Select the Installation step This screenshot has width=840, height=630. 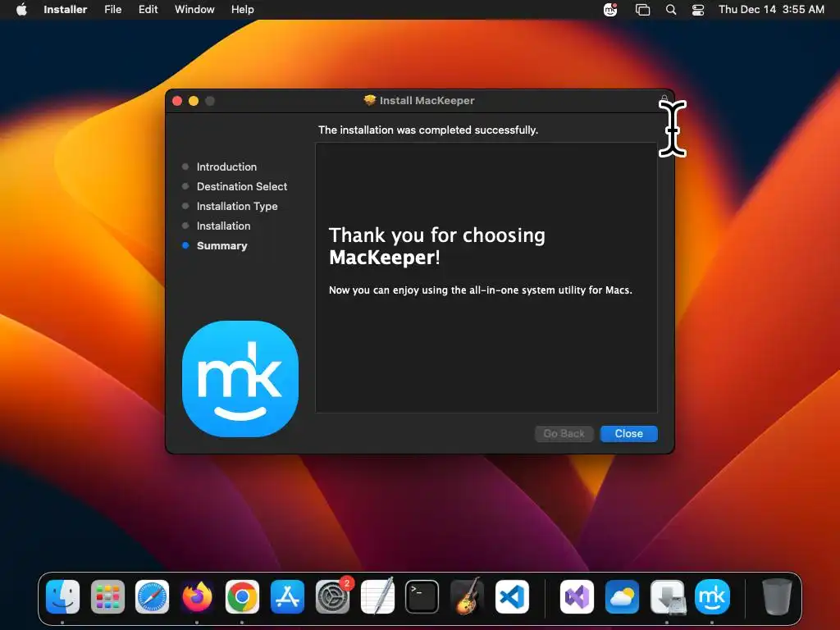click(x=223, y=226)
